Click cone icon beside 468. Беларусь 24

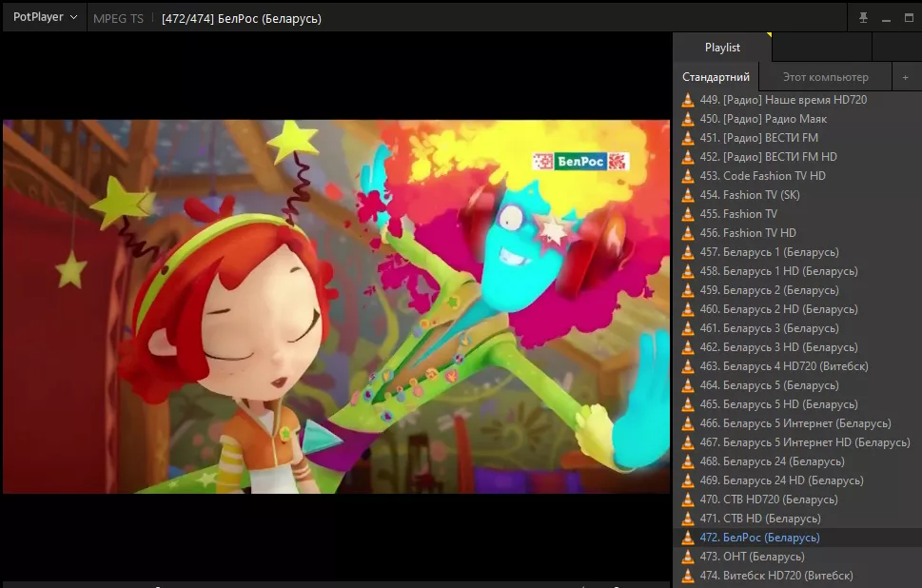pos(687,461)
